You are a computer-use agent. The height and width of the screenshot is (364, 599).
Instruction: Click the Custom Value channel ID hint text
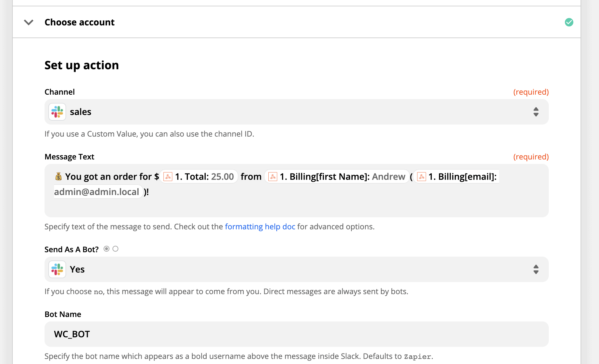tap(149, 134)
